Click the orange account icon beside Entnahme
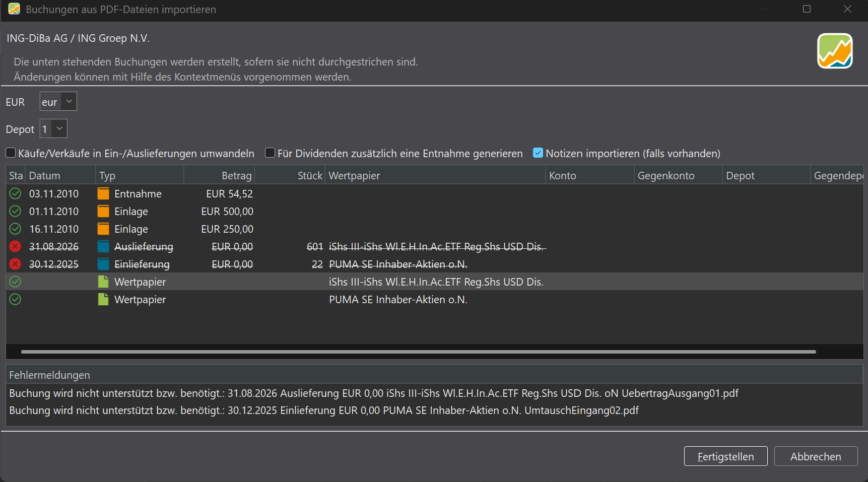 [103, 194]
